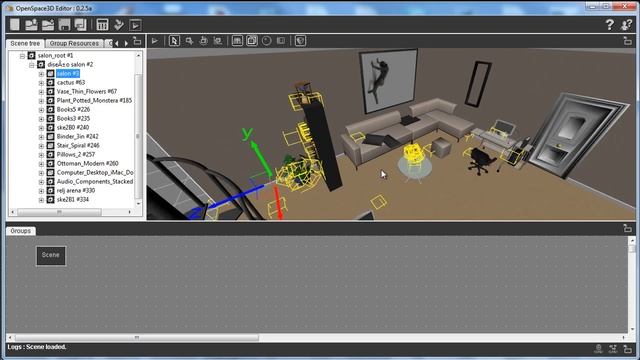The image size is (640, 360).
Task: Expand the Books5 #226 node
Action: point(41,110)
